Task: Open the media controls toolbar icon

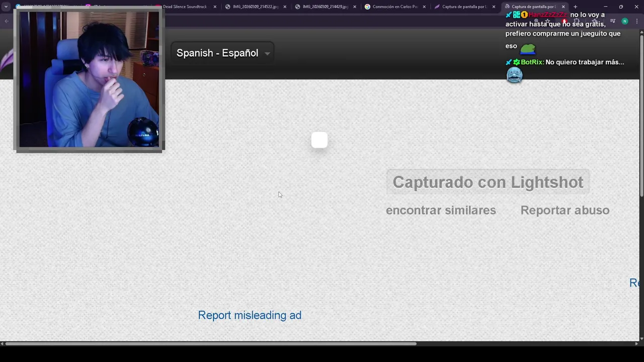Action: click(x=613, y=21)
